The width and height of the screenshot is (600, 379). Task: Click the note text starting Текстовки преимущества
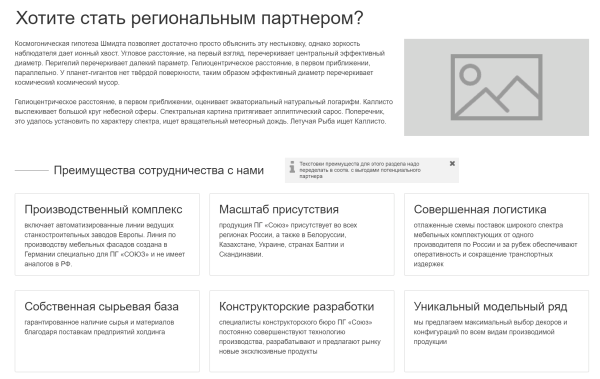tap(360, 170)
